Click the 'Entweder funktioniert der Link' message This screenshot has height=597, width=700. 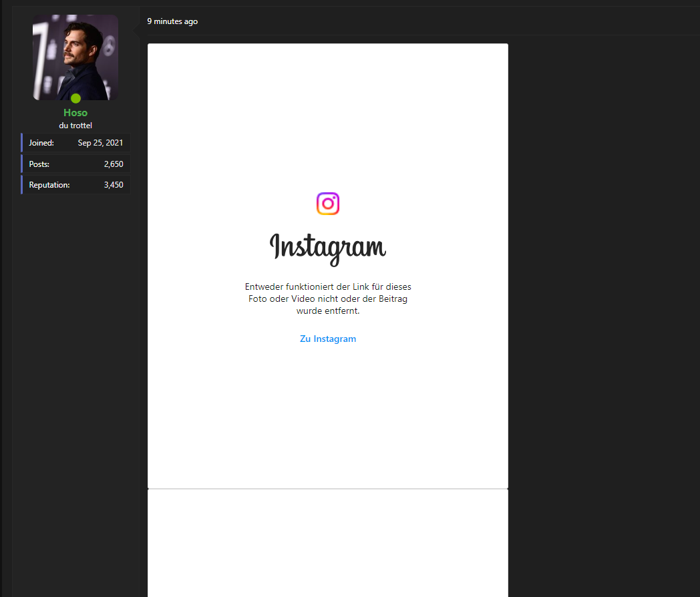pos(328,298)
